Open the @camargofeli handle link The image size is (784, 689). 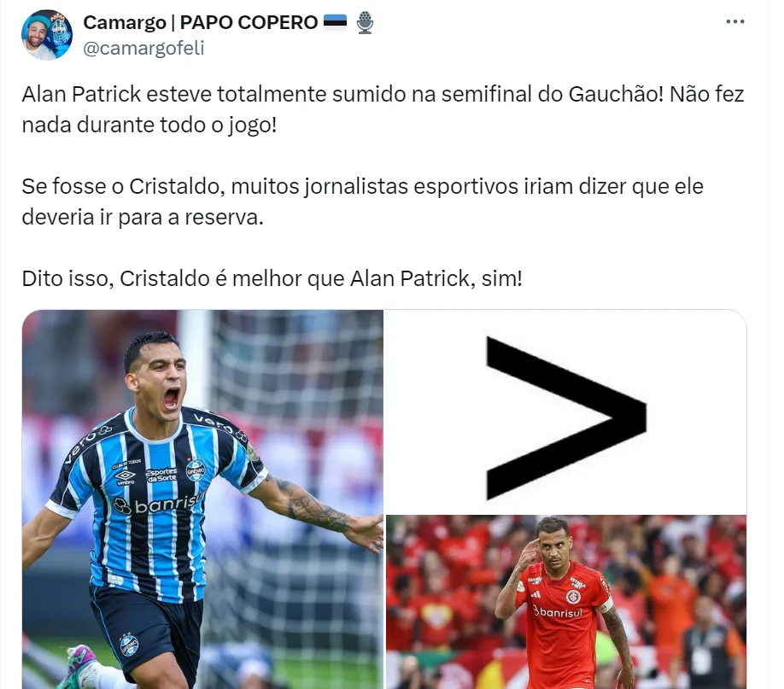pyautogui.click(x=143, y=49)
